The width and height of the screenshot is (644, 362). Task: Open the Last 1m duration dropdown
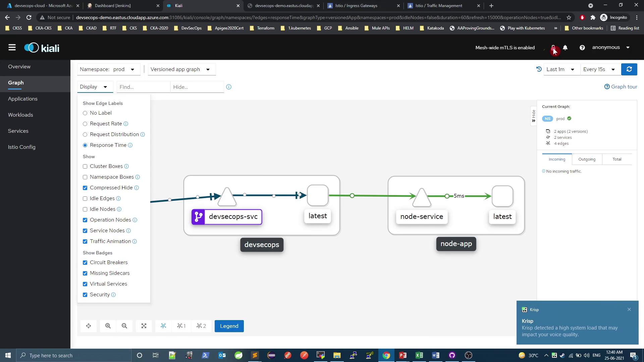pos(561,69)
